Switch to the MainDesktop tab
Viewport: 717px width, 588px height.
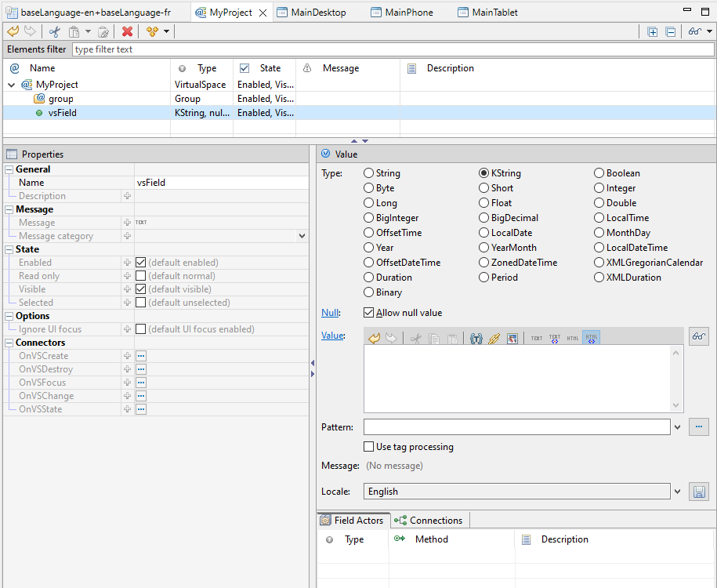tap(317, 13)
